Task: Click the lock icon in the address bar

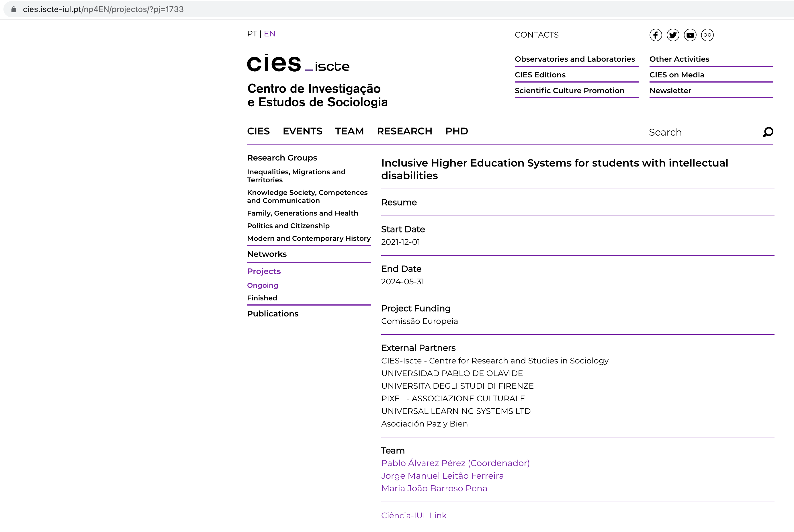Action: 13,9
